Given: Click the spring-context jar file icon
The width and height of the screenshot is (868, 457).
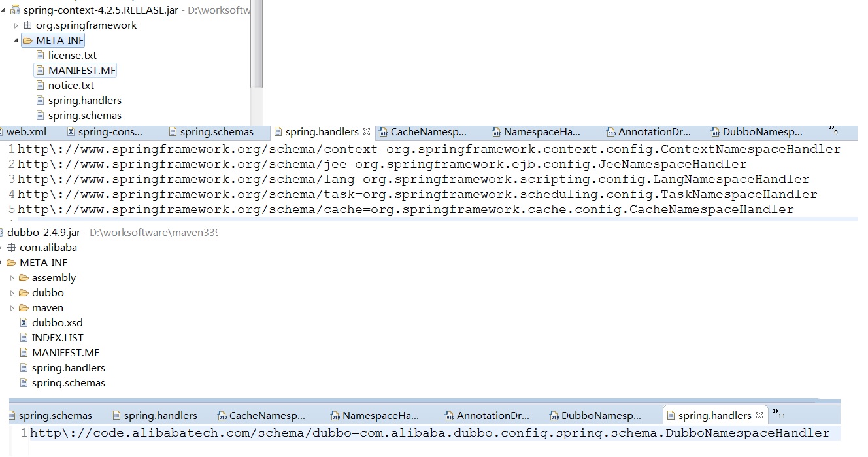Looking at the screenshot, I should [14, 10].
